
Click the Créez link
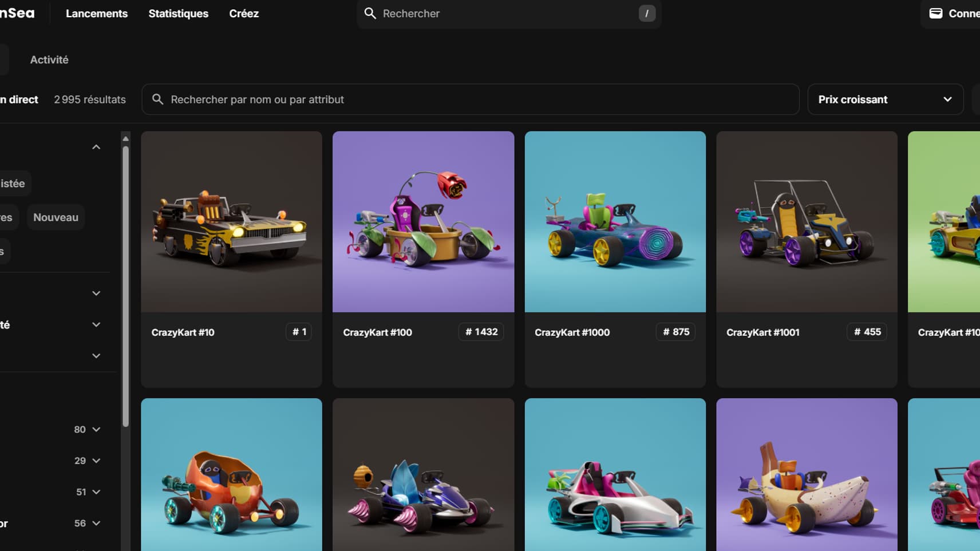tap(244, 13)
